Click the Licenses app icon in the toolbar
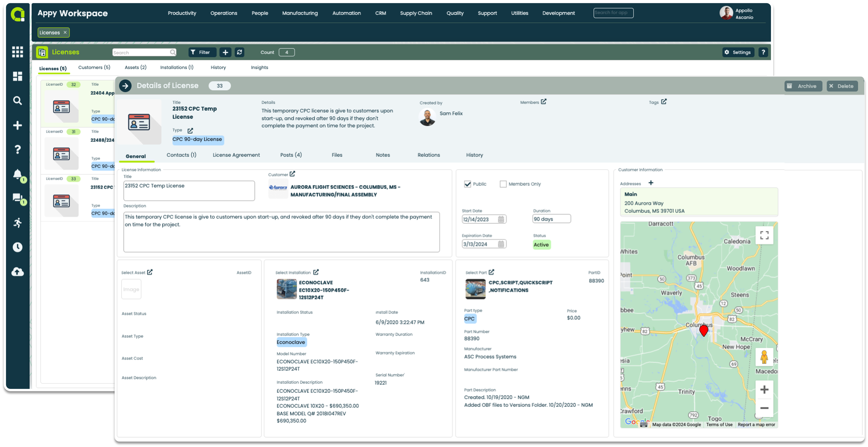The height and width of the screenshot is (447, 868). pos(42,52)
